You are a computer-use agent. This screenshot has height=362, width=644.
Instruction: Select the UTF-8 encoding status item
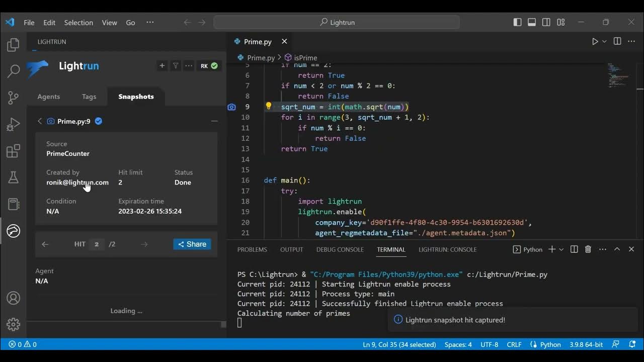click(x=490, y=344)
